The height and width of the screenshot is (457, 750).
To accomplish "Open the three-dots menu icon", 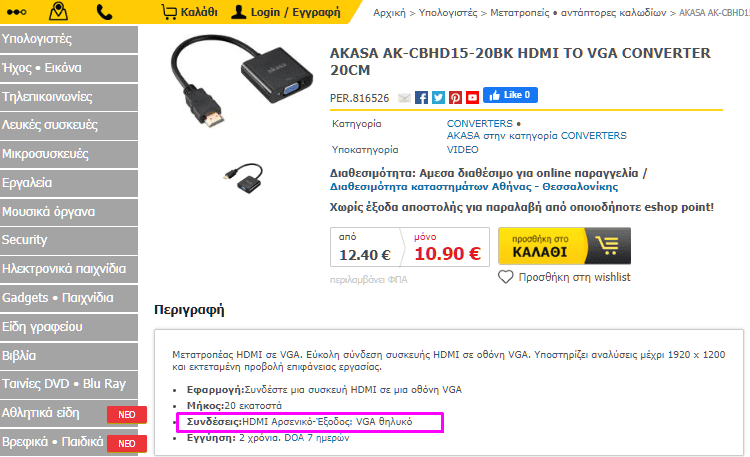I will tap(17, 12).
